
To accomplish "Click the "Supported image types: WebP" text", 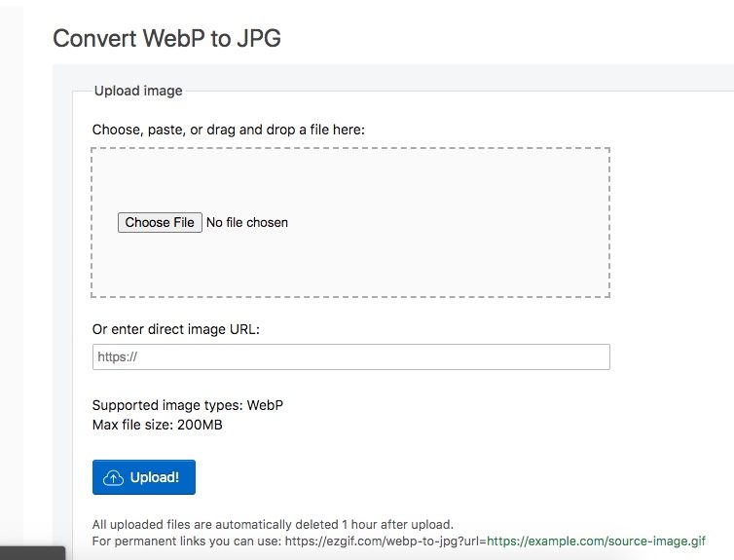I will tap(188, 405).
